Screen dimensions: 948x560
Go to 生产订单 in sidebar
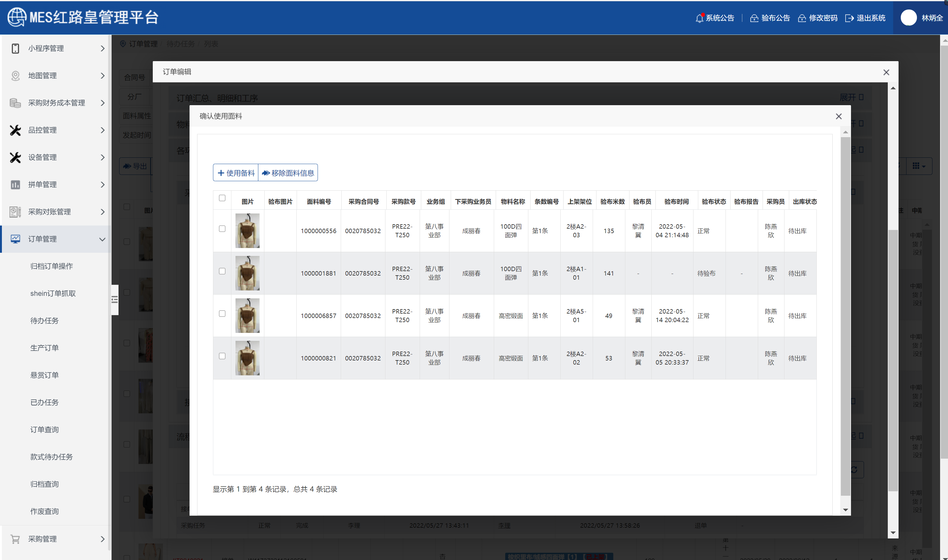click(x=45, y=348)
